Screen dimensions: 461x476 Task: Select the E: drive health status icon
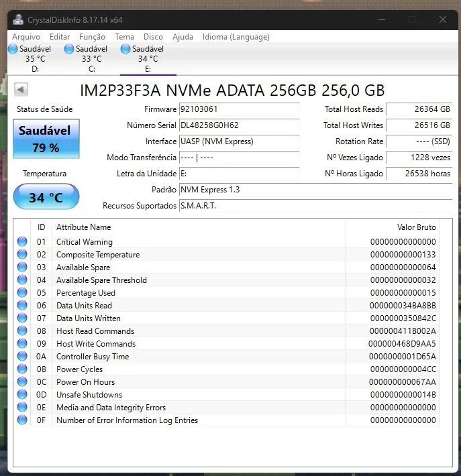pyautogui.click(x=125, y=49)
